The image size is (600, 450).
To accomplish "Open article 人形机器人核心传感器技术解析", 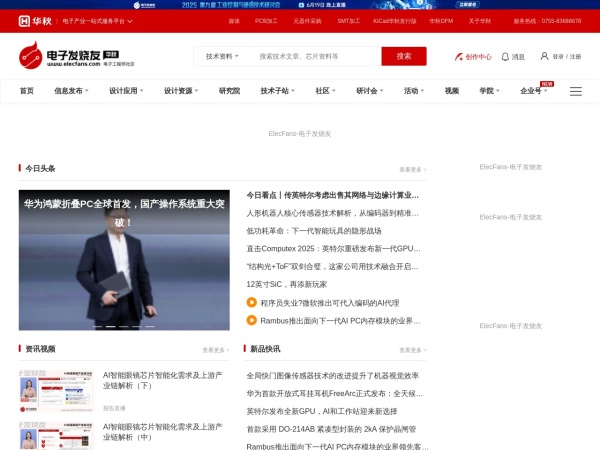I will [333, 213].
